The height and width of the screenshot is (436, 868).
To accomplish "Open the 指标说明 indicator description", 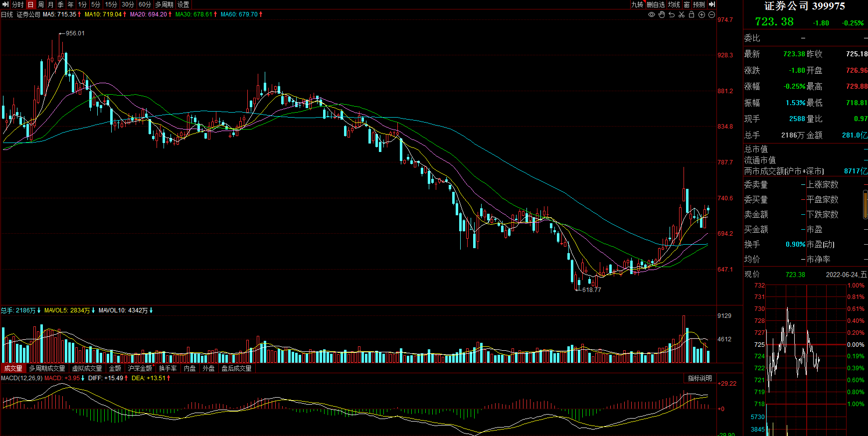I will pyautogui.click(x=699, y=378).
